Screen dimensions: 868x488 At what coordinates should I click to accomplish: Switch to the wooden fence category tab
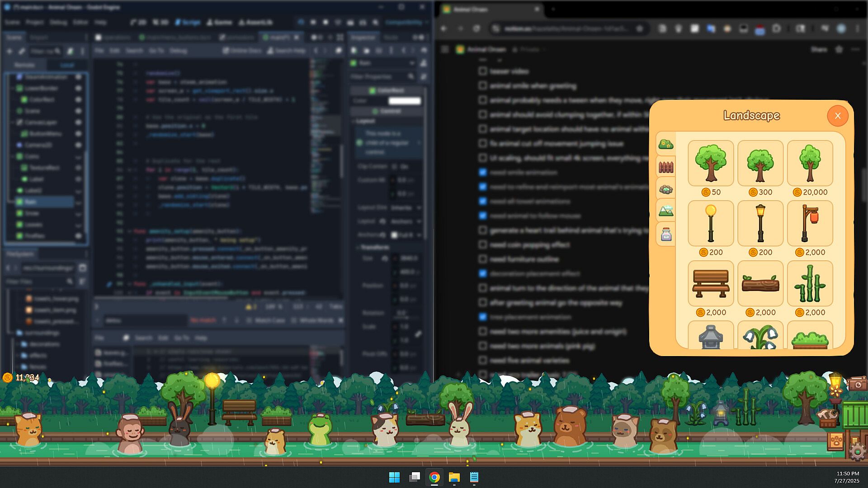(665, 167)
